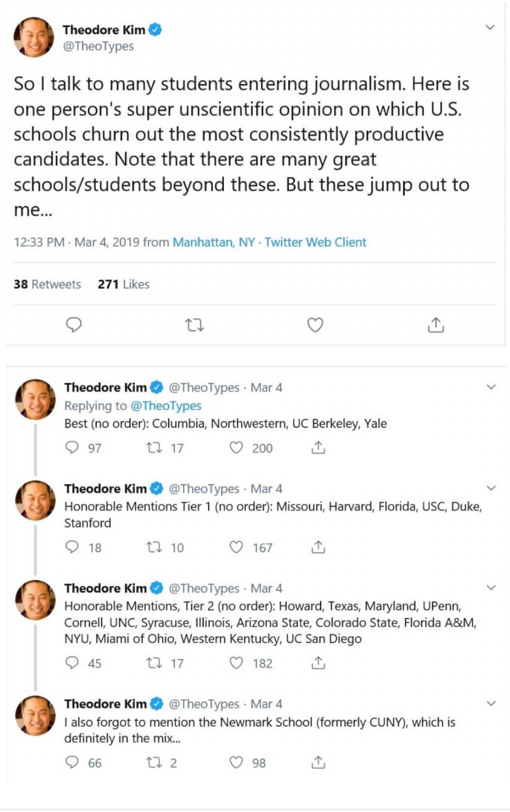Image resolution: width=510 pixels, height=812 pixels.
Task: Open the @TheoTypes link in 'Replying to'
Action: tap(166, 405)
